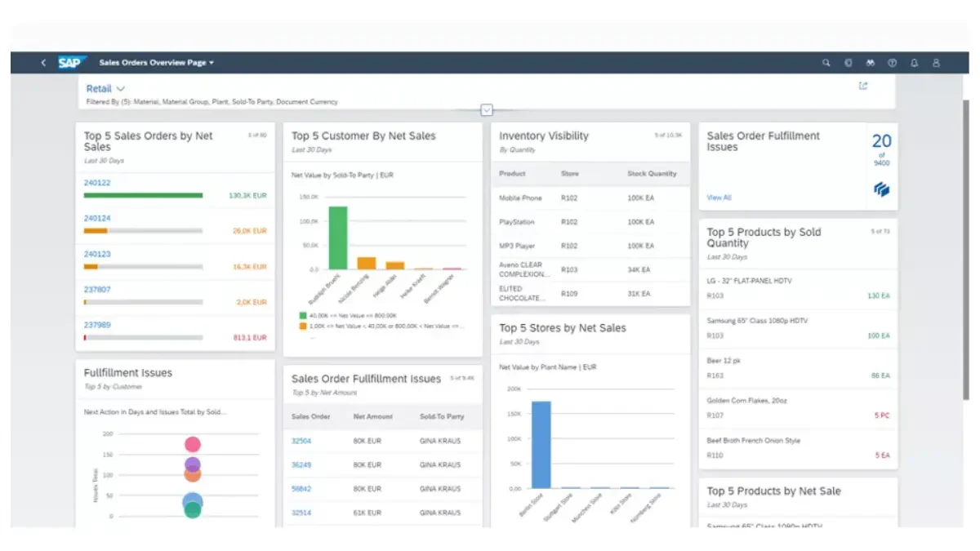Open the Top 5 Stores by Net Sales header
This screenshot has height=551, width=980.
590,334
